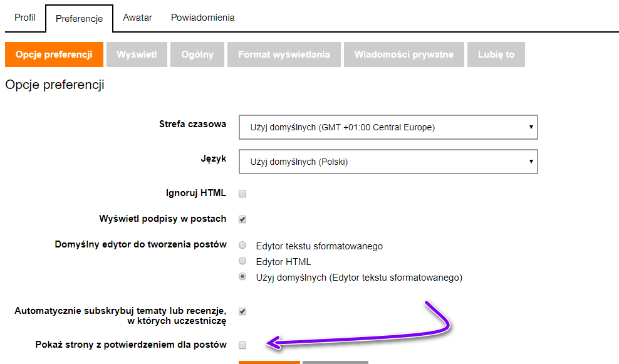Viewport: 619px width, 364px height.
Task: Choose the Edytor HTML radio option
Action: pyautogui.click(x=242, y=261)
